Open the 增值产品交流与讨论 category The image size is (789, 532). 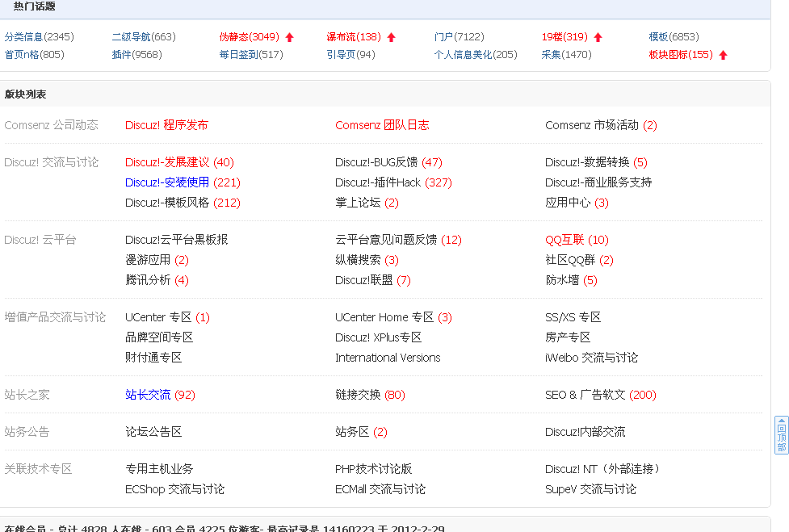coord(55,316)
